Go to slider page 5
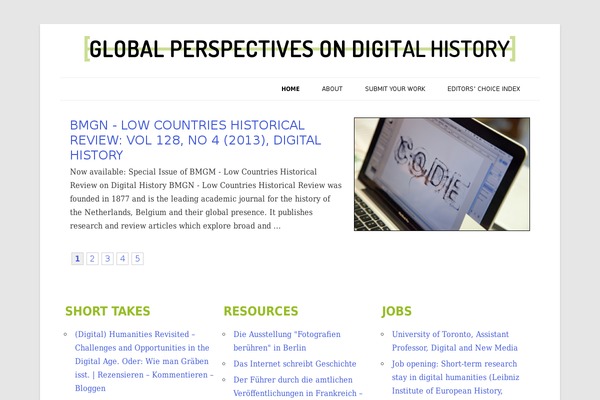 point(137,259)
